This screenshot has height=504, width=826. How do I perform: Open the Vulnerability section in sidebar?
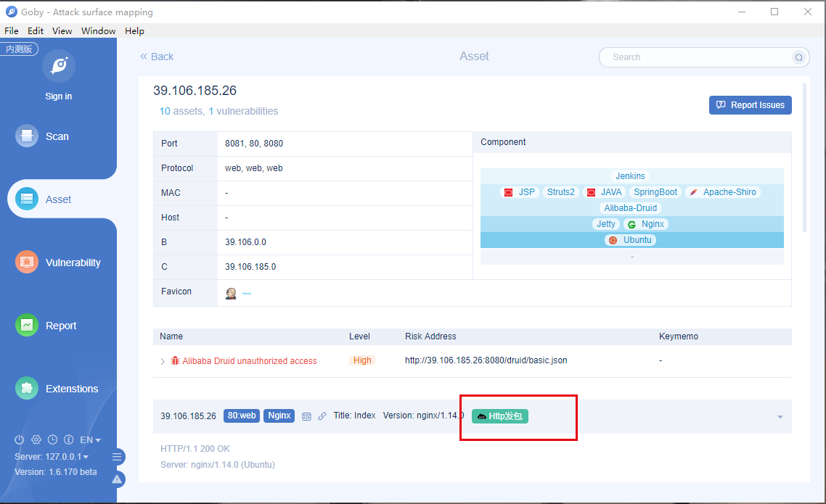coord(58,263)
